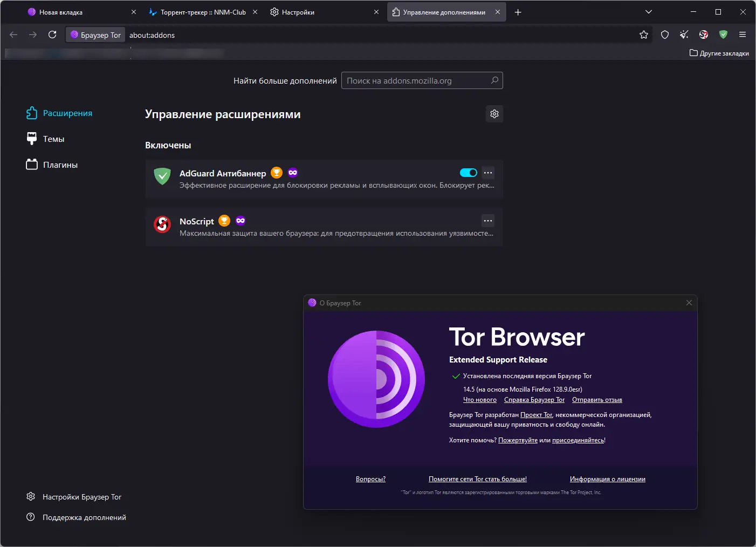The height and width of the screenshot is (547, 756).
Task: Close the NNM-Club tab
Action: [255, 12]
